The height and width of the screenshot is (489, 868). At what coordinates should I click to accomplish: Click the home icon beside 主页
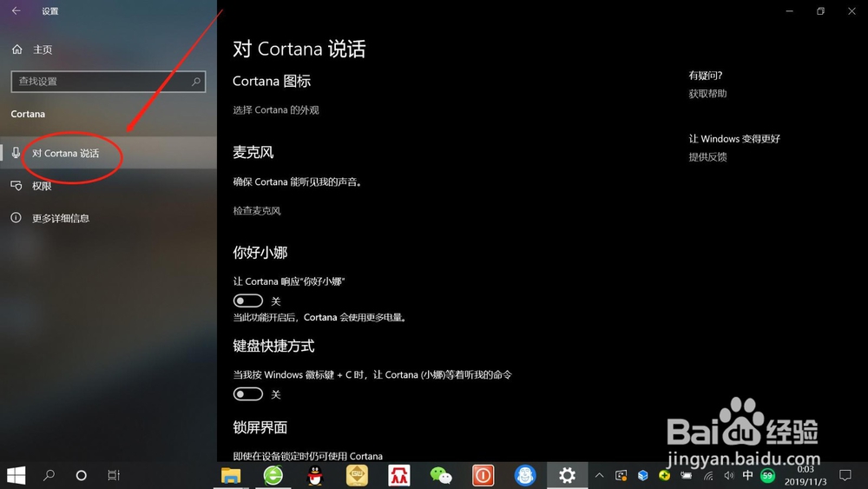(x=17, y=50)
